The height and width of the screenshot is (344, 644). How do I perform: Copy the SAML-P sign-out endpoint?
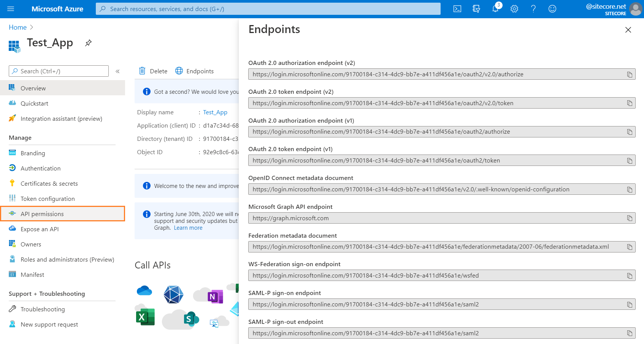630,333
